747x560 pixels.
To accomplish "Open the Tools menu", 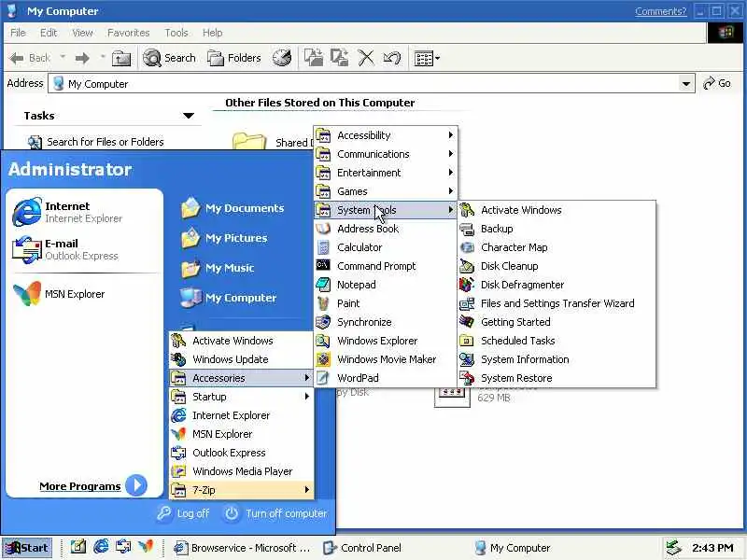I will tap(176, 33).
